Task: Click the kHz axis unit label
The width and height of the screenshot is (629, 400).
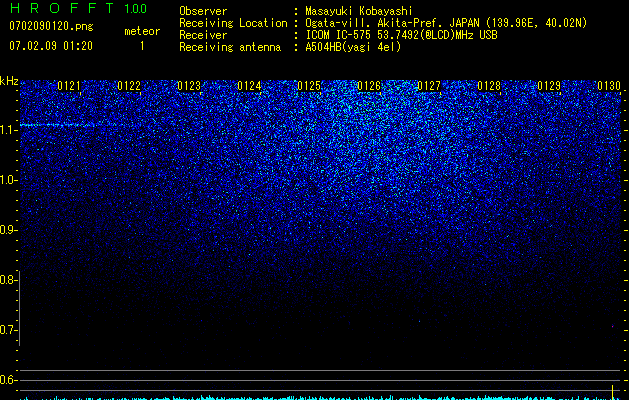Action: point(9,81)
